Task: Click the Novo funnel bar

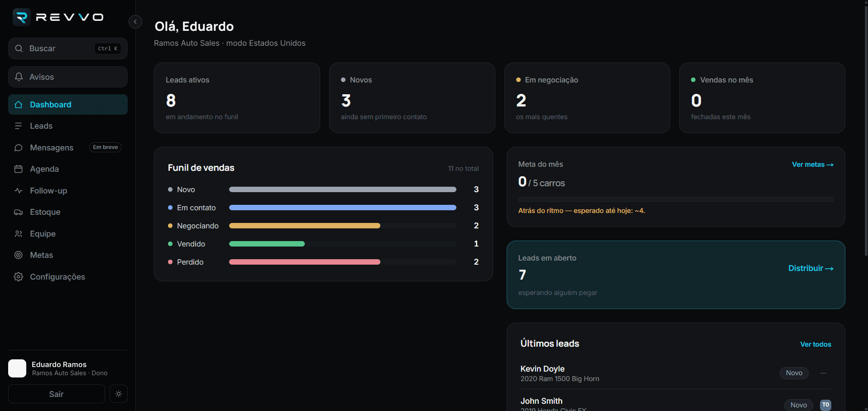Action: coord(343,189)
